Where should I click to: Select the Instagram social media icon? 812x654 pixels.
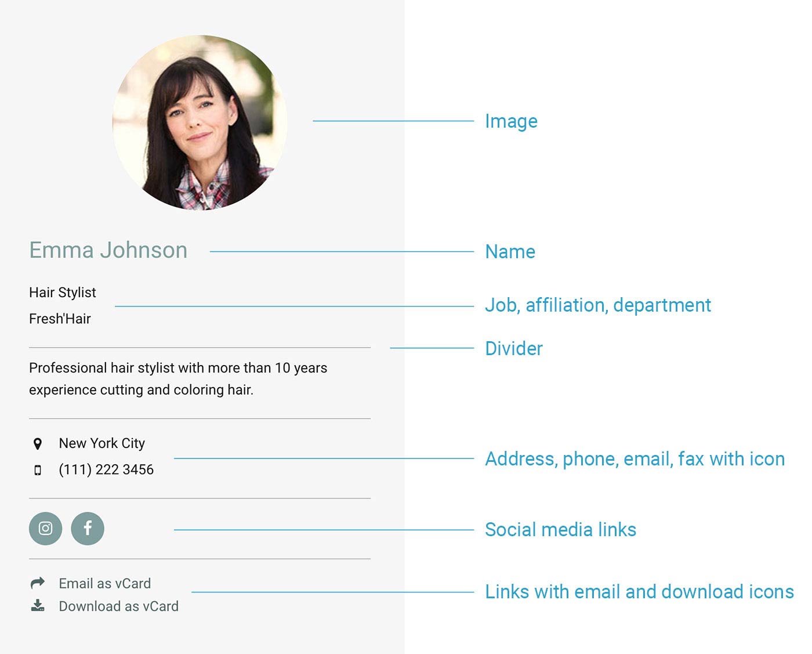45,528
